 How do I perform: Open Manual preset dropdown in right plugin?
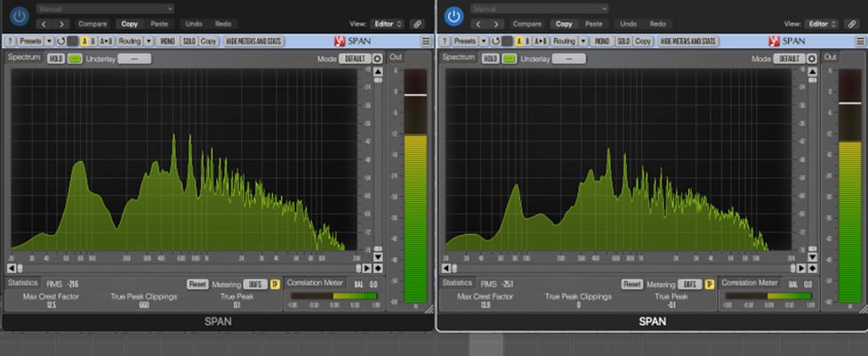click(x=540, y=8)
